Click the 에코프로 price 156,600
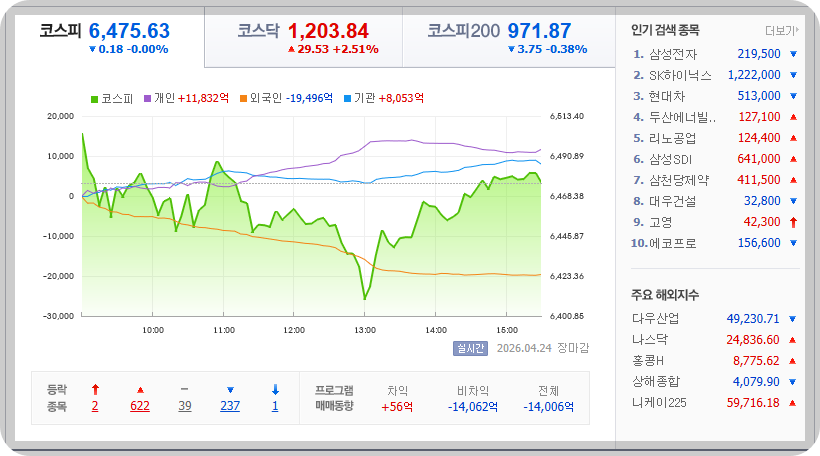Viewport: 820px width, 456px height. click(759, 243)
